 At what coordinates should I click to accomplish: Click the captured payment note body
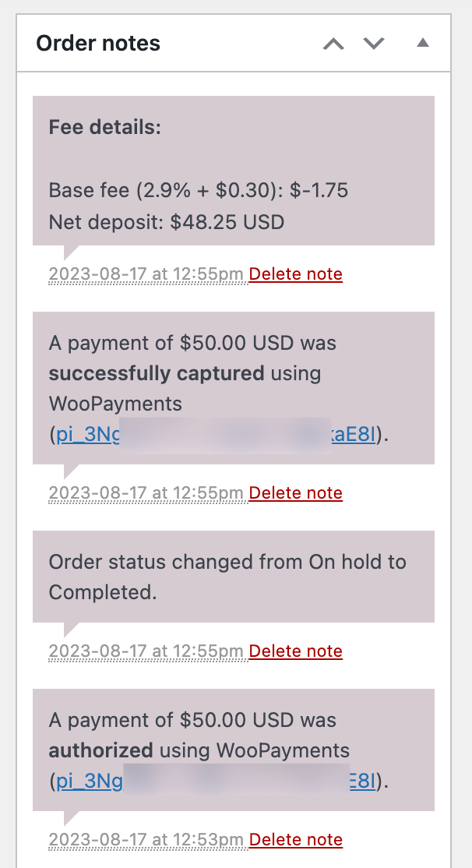[234, 387]
